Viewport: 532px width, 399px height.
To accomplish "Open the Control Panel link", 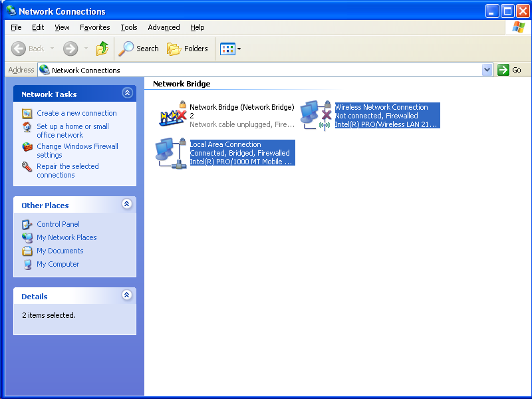I will tap(58, 224).
